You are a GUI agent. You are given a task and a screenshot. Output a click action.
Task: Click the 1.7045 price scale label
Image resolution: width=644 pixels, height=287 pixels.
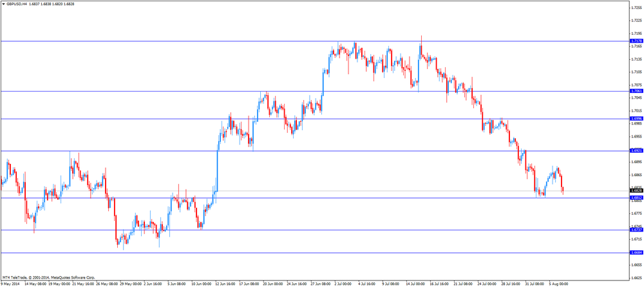(x=636, y=97)
